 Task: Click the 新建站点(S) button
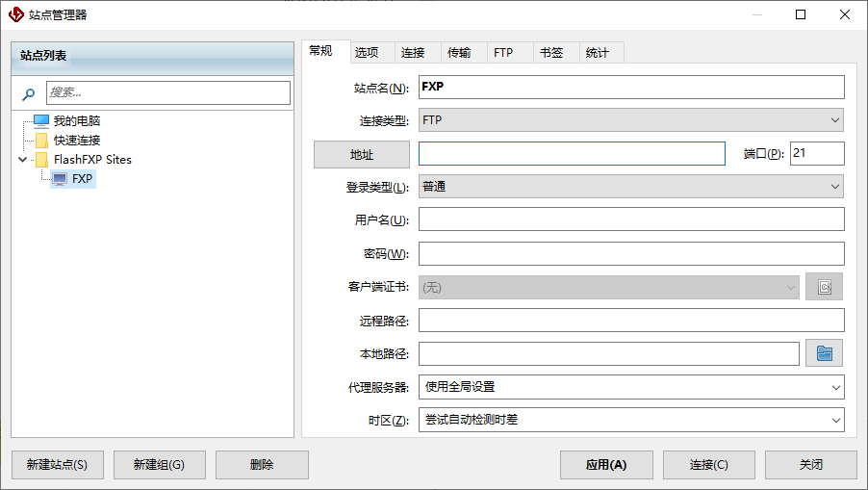57,465
